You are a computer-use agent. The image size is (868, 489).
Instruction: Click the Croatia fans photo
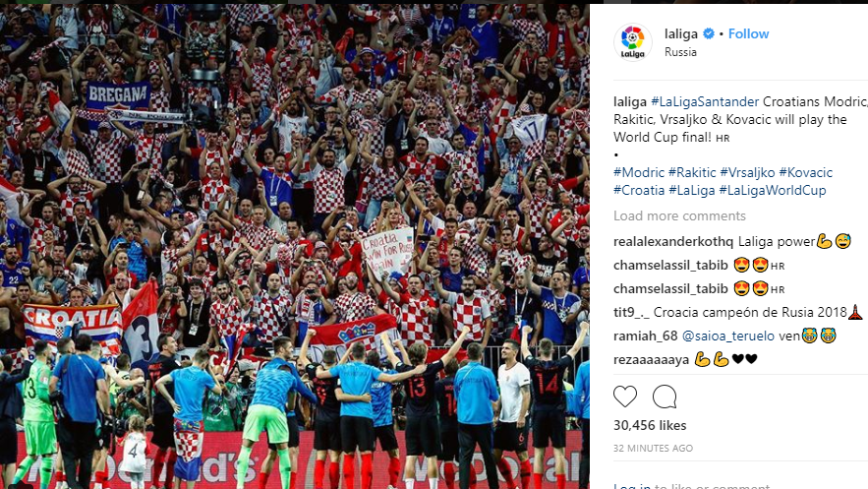click(x=295, y=246)
